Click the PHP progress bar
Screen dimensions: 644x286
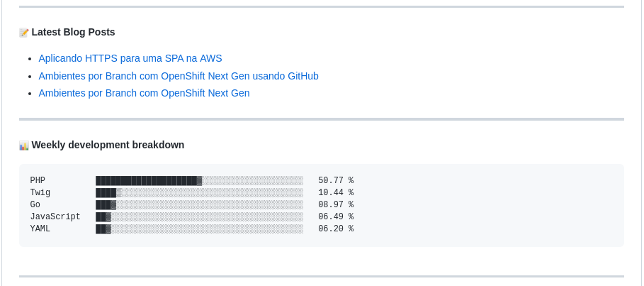[x=199, y=181]
